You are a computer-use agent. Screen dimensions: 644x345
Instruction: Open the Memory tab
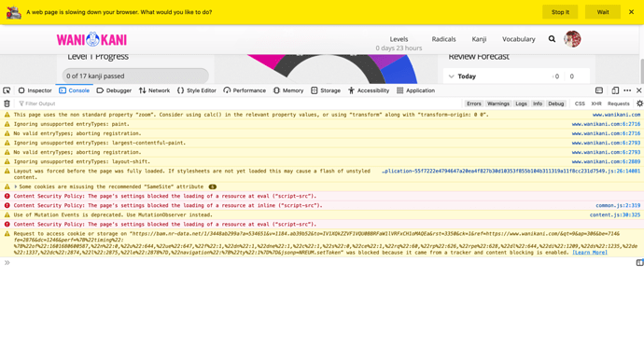coord(288,90)
